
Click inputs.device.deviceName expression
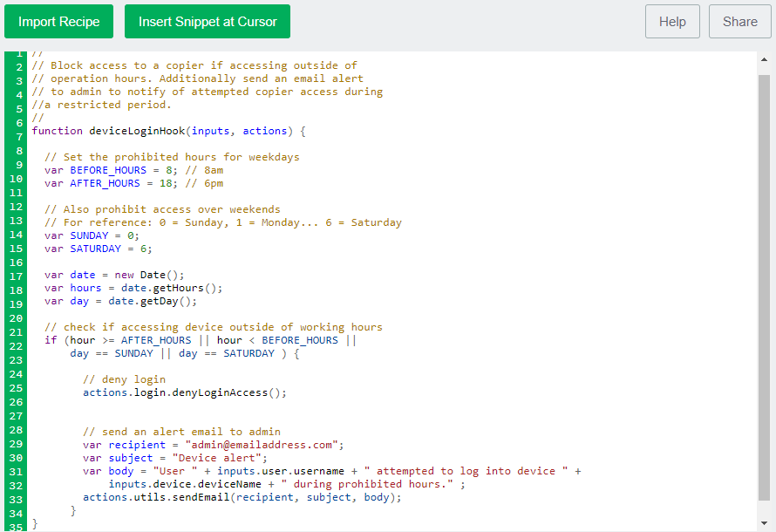tap(185, 484)
